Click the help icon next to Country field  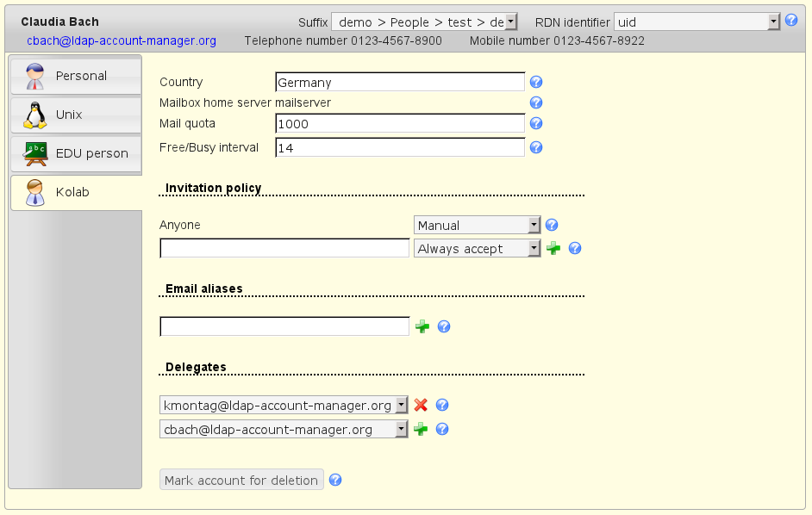(535, 83)
